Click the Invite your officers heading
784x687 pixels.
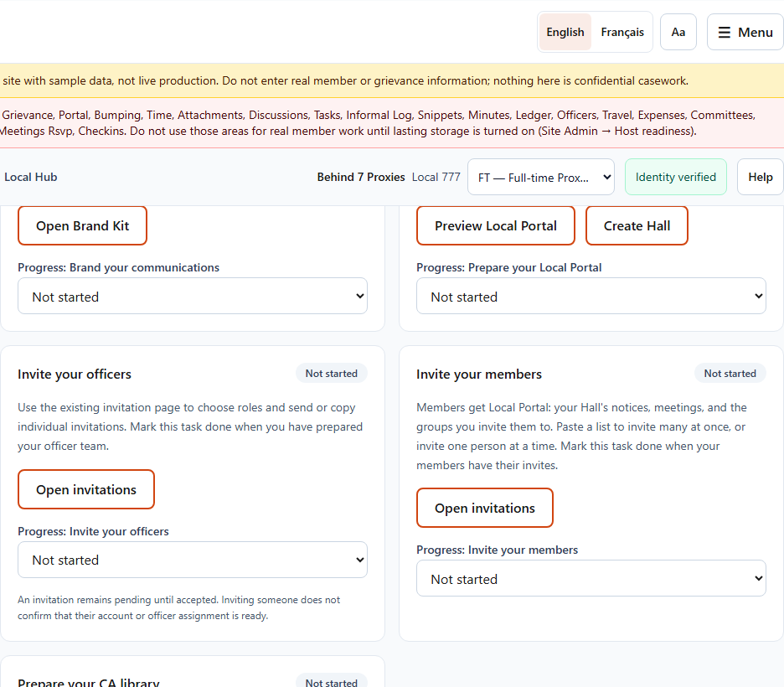75,374
